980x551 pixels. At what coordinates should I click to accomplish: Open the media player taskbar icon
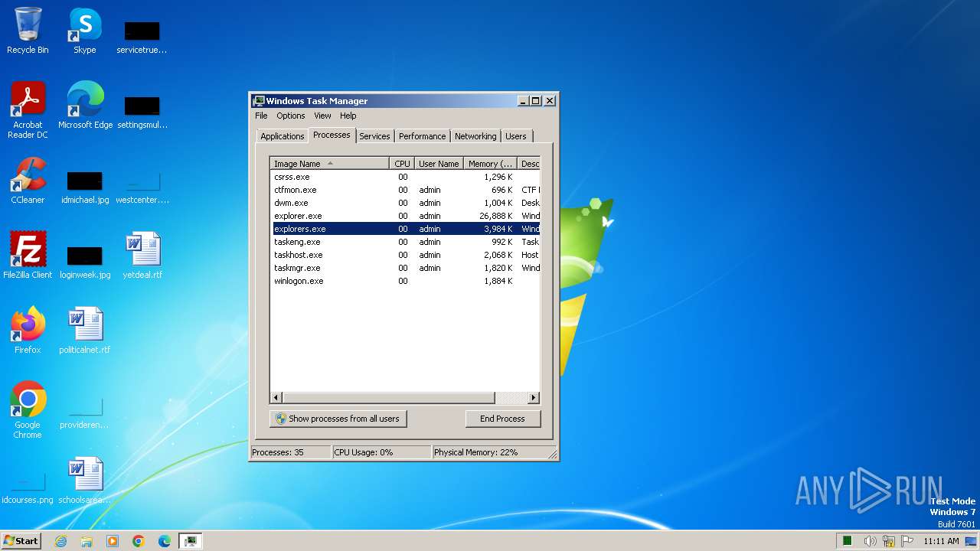point(113,541)
